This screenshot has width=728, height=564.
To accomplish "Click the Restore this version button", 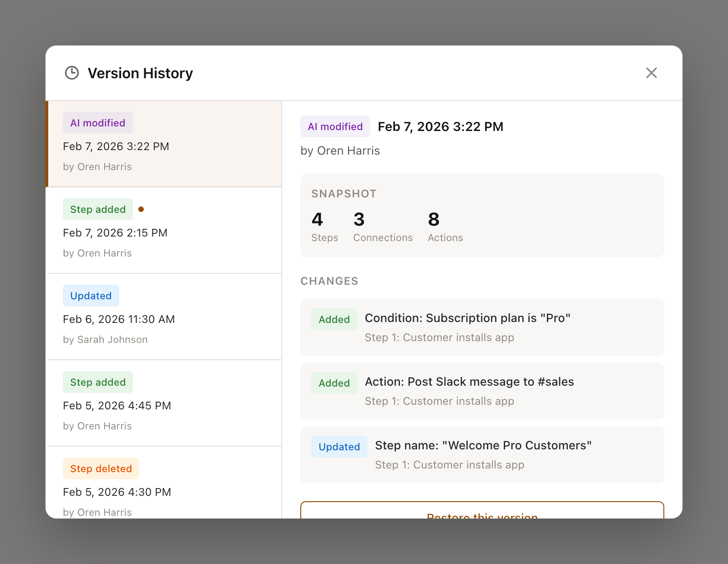I will click(482, 514).
